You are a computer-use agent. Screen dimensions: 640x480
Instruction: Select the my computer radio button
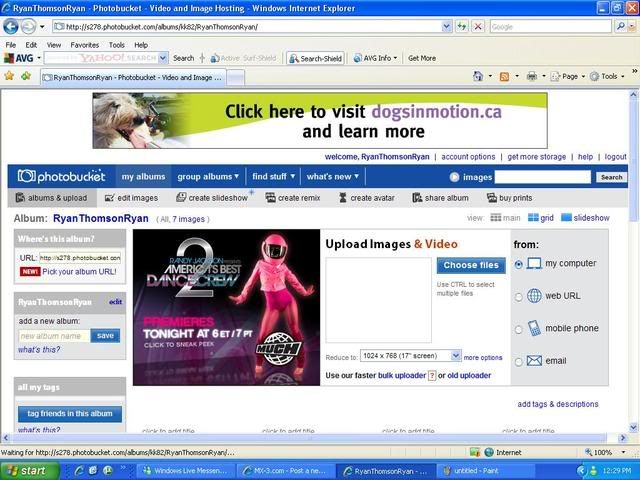[x=518, y=264]
